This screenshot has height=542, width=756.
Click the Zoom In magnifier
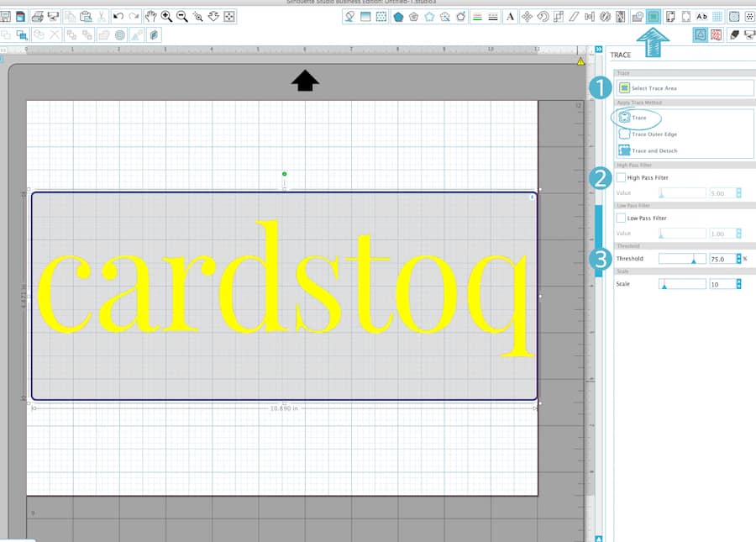point(167,17)
